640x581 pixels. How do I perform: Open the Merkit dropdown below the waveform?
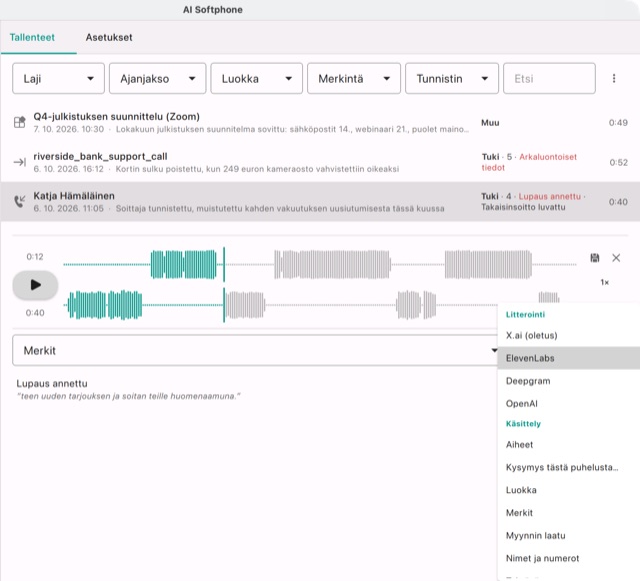pos(256,350)
